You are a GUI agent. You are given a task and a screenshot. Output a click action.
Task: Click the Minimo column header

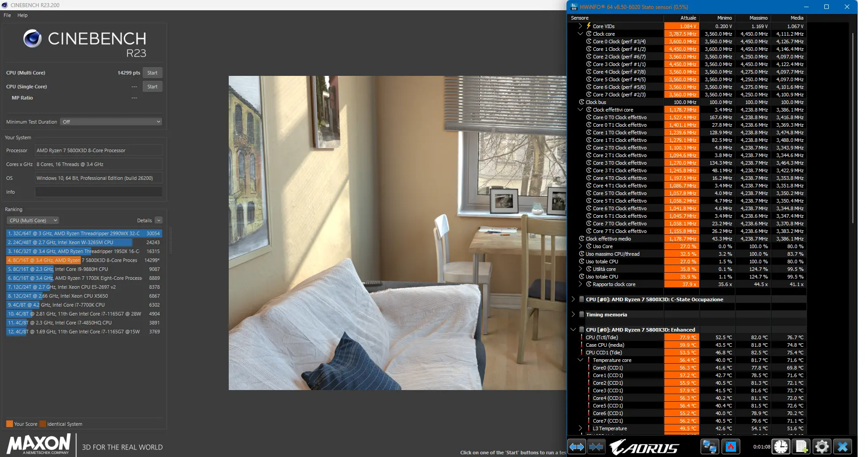coord(717,18)
